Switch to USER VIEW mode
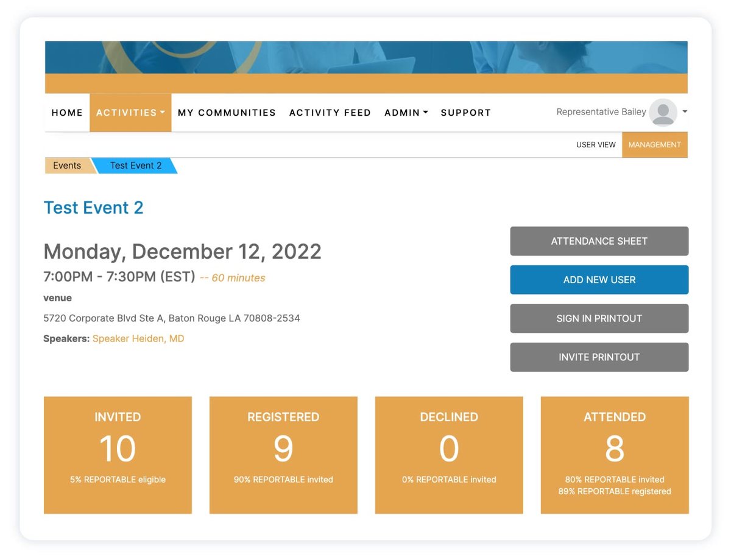The image size is (731, 560). click(596, 145)
